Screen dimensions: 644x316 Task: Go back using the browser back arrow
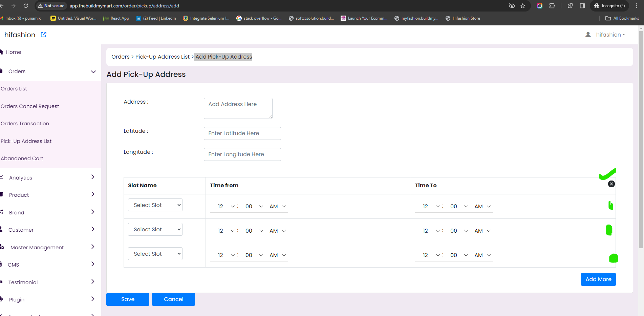coord(2,6)
